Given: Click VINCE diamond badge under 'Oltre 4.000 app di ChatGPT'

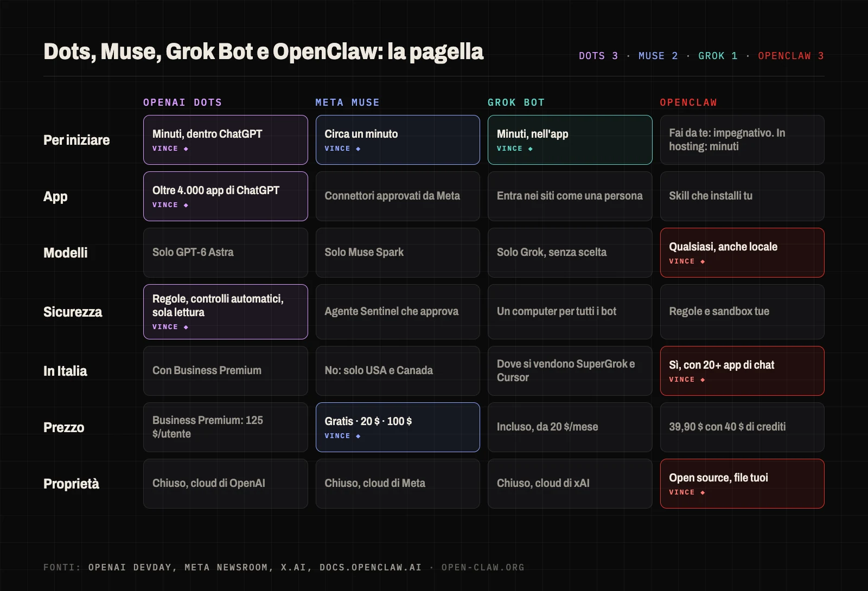Looking at the screenshot, I should (x=170, y=205).
